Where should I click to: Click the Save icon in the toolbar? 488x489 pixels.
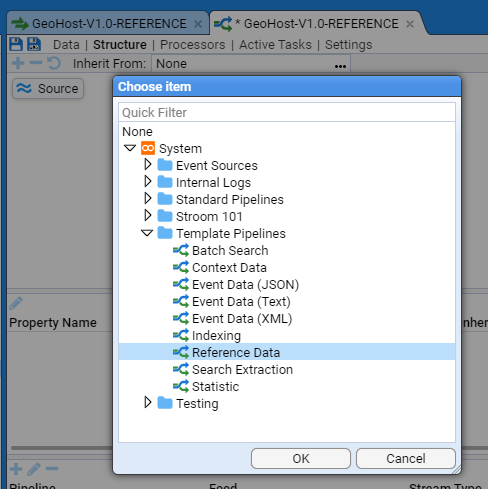(16, 44)
